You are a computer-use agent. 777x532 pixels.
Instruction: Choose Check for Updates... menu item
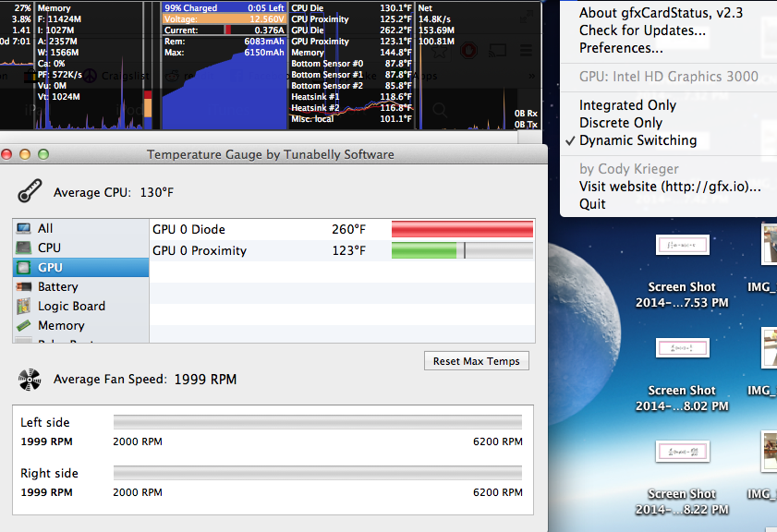[x=642, y=30]
